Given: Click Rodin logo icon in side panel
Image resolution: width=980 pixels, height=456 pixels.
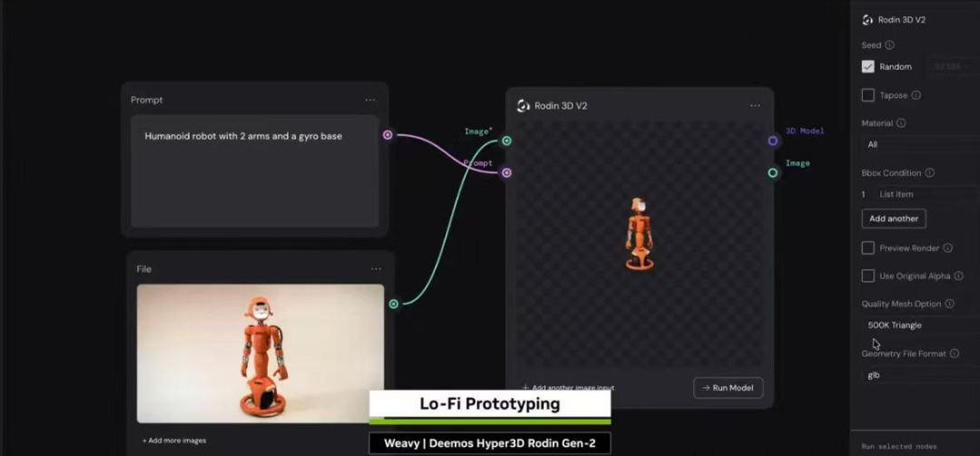Looking at the screenshot, I should click(867, 20).
